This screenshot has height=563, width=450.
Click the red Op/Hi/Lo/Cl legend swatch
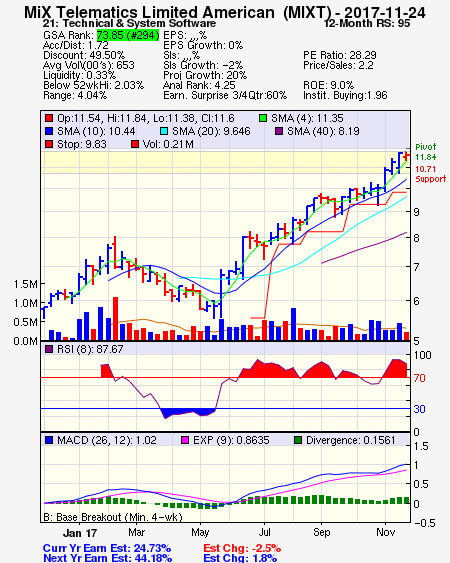pos(49,118)
